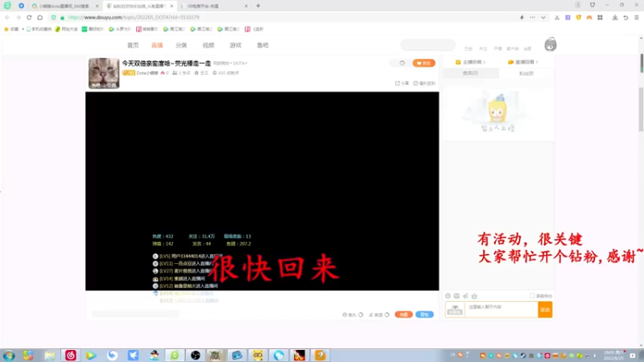Open the 视频 nav item
This screenshot has height=362, width=644.
[x=208, y=45]
